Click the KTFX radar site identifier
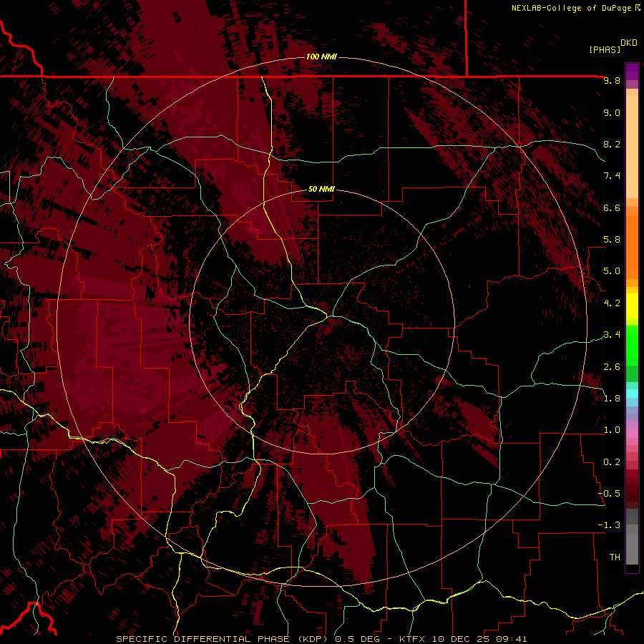This screenshot has height=644, width=644. click(x=413, y=639)
